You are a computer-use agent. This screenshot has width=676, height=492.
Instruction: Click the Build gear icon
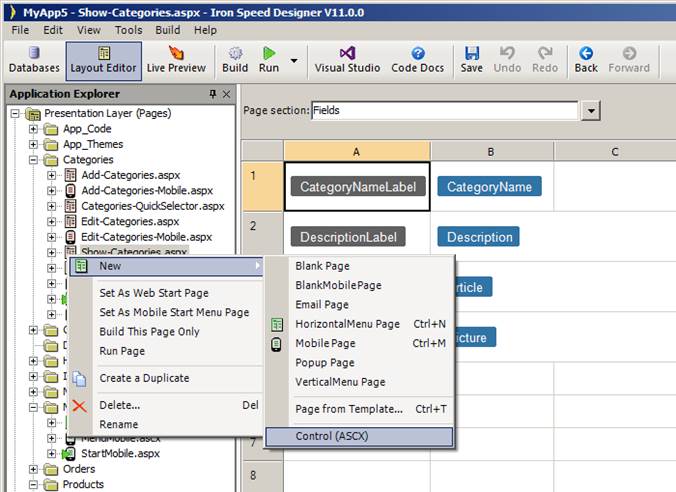point(235,53)
